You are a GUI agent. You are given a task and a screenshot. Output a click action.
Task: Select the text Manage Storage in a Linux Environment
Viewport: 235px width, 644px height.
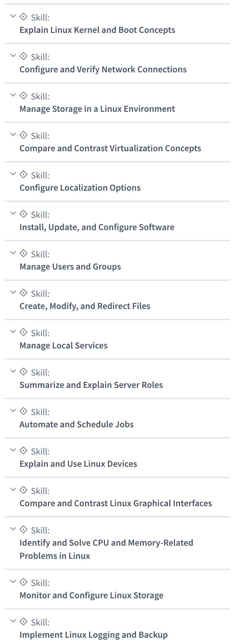pos(97,109)
